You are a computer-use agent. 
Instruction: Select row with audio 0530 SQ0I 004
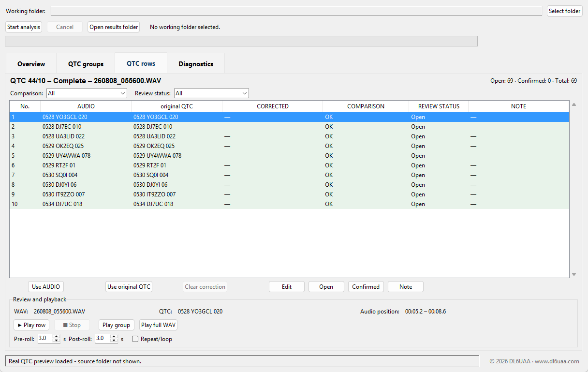click(289, 175)
